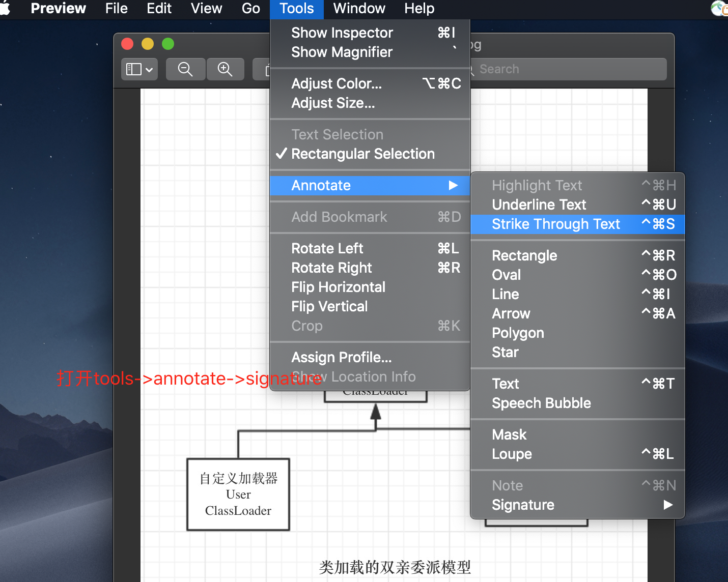
Task: Toggle the Rectangular Selection option
Action: pyautogui.click(x=370, y=154)
